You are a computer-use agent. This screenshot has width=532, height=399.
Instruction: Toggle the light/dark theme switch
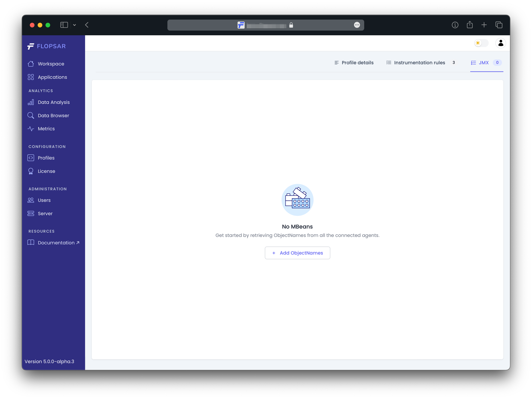point(481,43)
